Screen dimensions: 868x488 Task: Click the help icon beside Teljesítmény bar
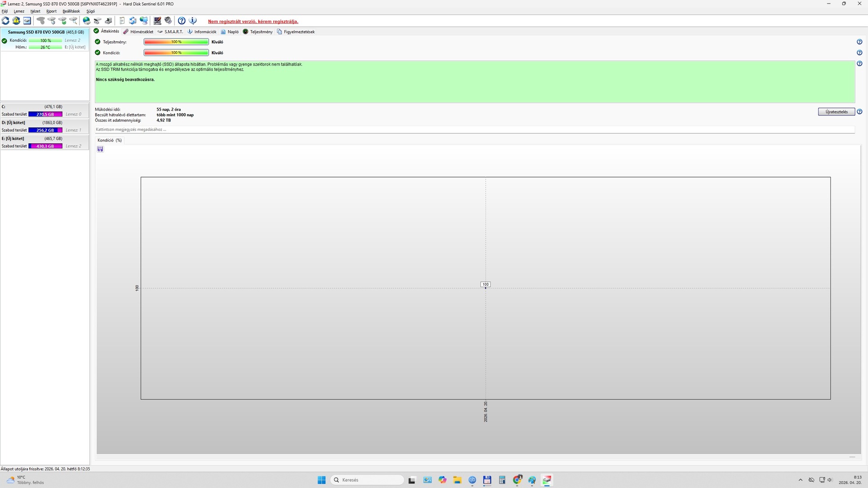tap(859, 42)
